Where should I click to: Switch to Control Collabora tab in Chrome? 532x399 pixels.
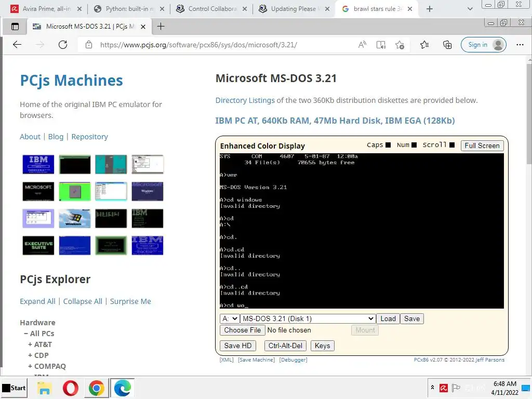pyautogui.click(x=212, y=9)
